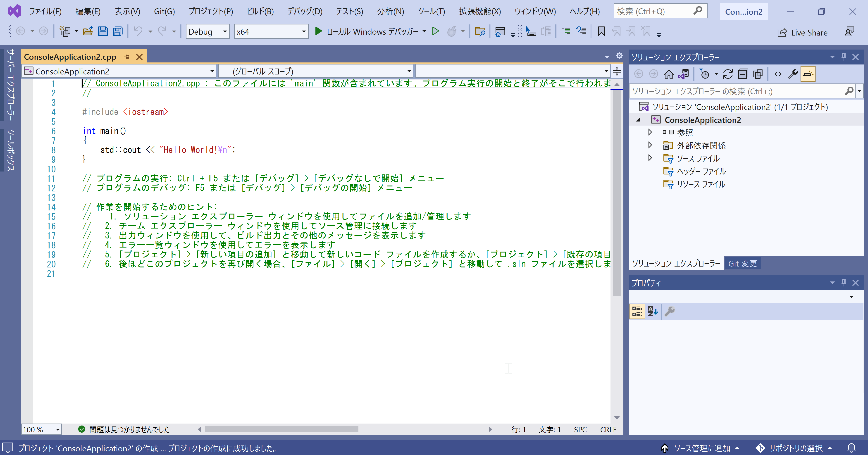The height and width of the screenshot is (455, 868).
Task: Click Home icon in Solution Explorer
Action: tap(668, 74)
